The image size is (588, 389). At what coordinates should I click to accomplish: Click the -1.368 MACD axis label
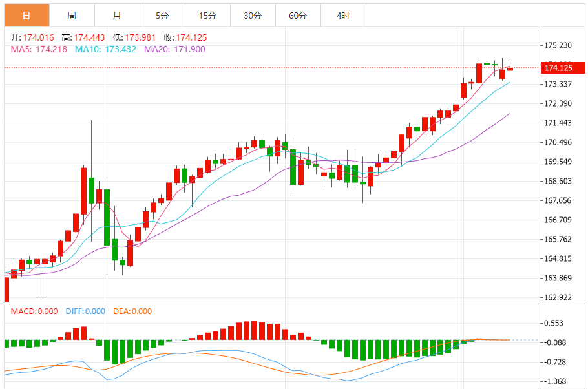click(x=554, y=381)
